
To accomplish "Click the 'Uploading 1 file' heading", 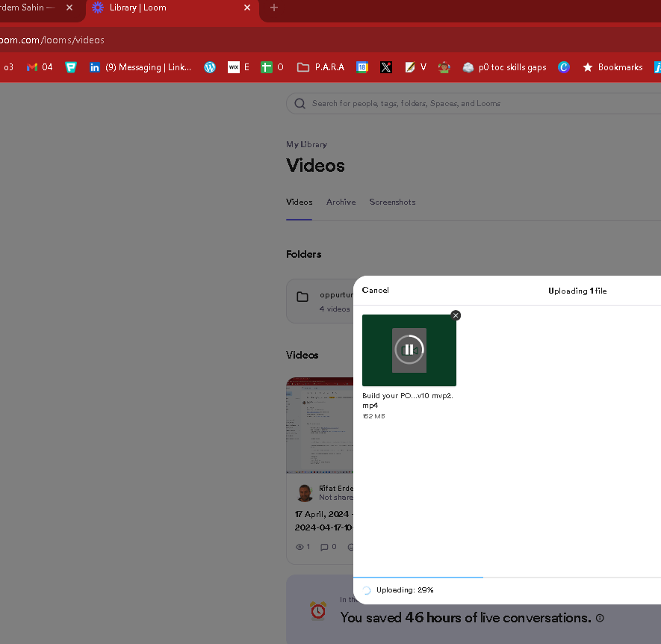I will pyautogui.click(x=577, y=291).
